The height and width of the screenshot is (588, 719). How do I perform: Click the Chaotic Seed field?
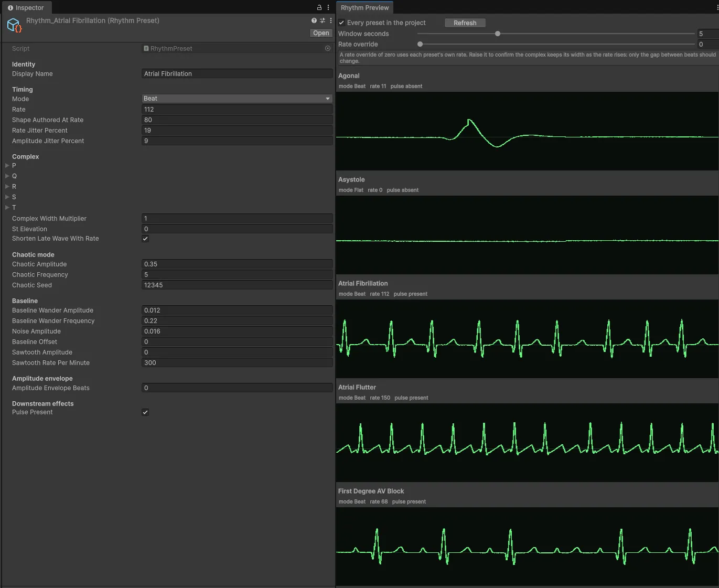click(237, 285)
